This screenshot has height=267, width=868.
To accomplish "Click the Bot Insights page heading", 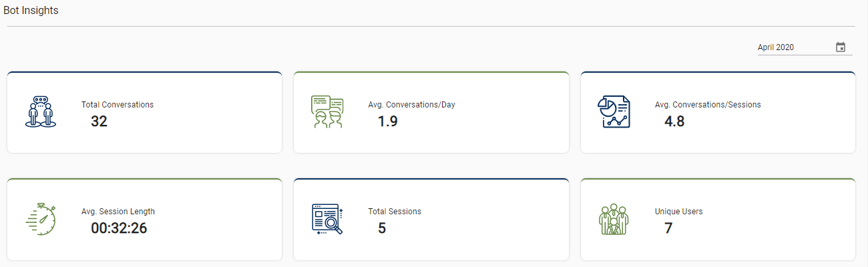I will click(x=31, y=11).
